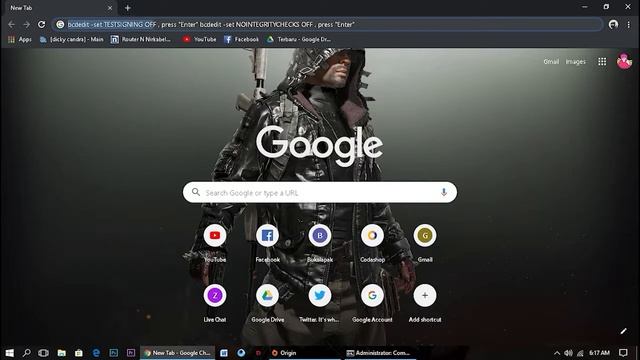Click the Add shortcut tile
The height and width of the screenshot is (360, 640).
point(425,303)
